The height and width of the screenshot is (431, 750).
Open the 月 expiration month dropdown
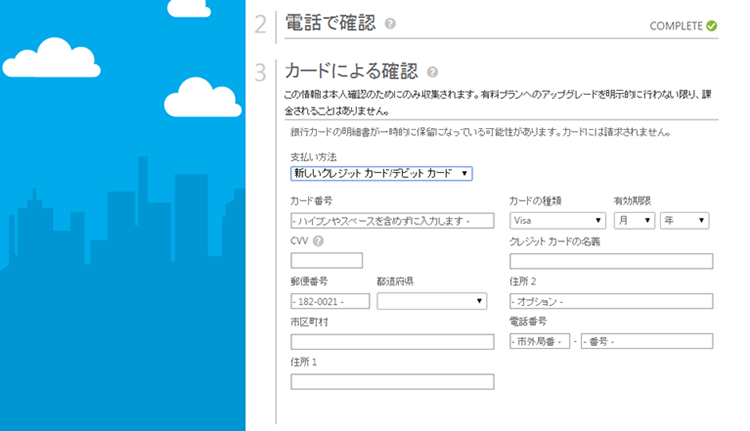point(633,220)
